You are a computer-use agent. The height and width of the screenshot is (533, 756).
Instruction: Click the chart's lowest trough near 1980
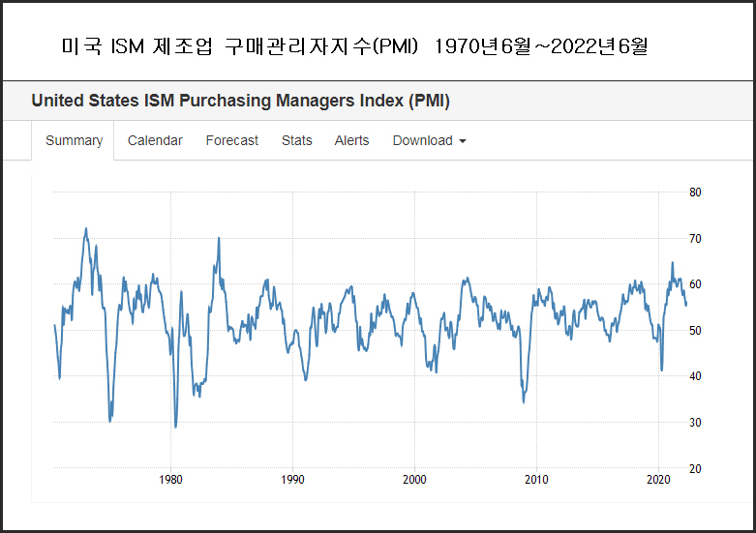pos(175,426)
